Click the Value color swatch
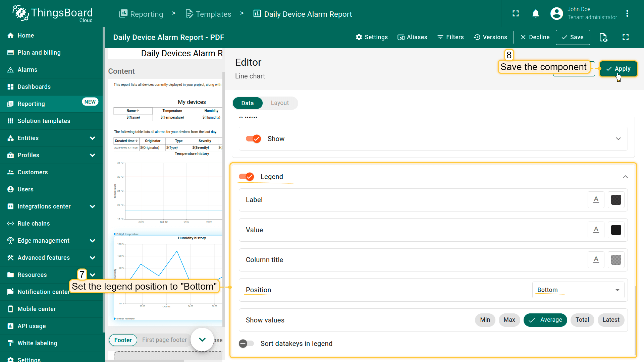Screen dimensions: 644x362 (616, 230)
